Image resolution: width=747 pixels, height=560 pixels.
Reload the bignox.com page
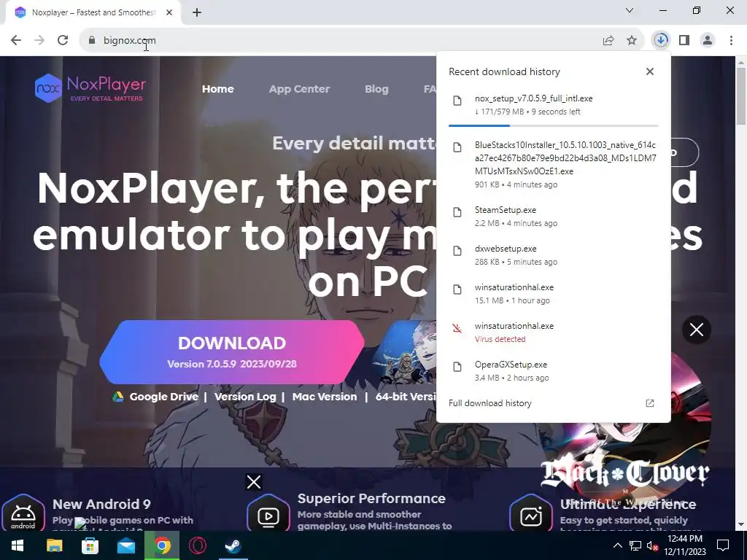tap(63, 41)
